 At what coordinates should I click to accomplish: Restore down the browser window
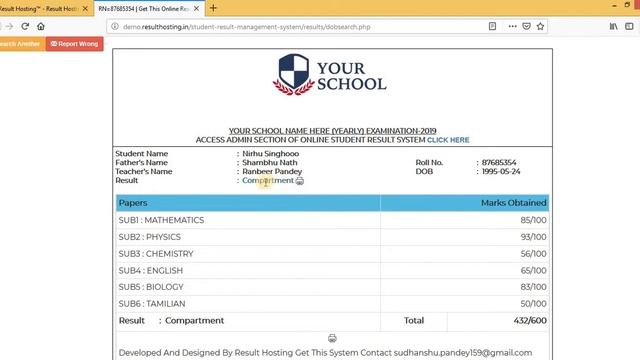pos(627,5)
